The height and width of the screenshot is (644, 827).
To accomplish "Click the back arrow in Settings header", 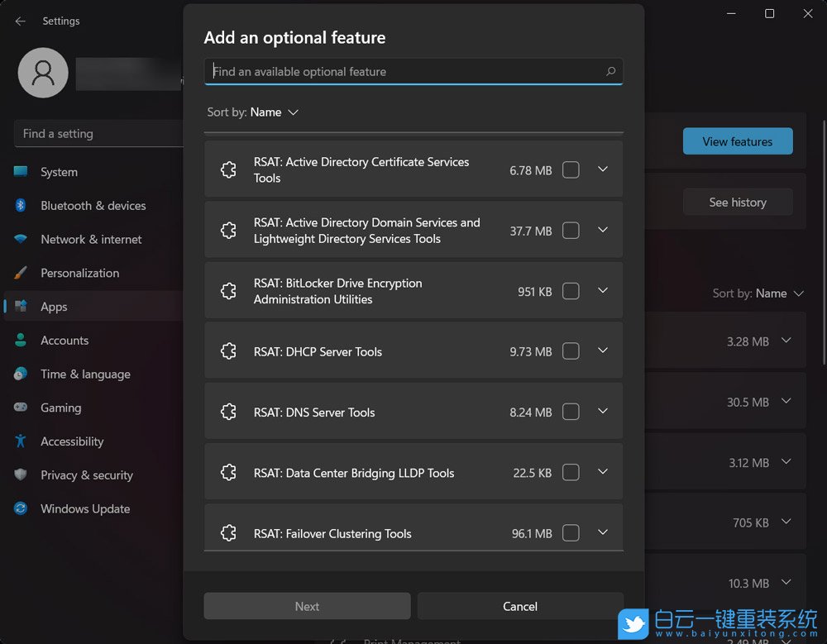I will pos(21,21).
